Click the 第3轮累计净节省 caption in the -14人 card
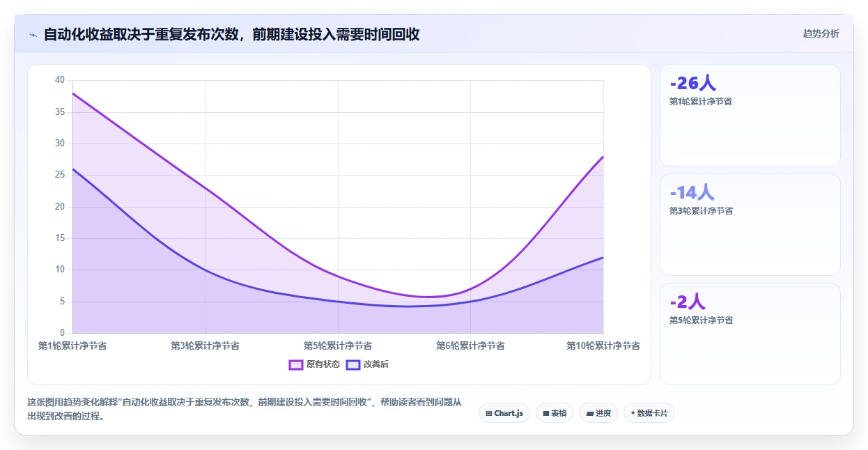 click(x=701, y=210)
